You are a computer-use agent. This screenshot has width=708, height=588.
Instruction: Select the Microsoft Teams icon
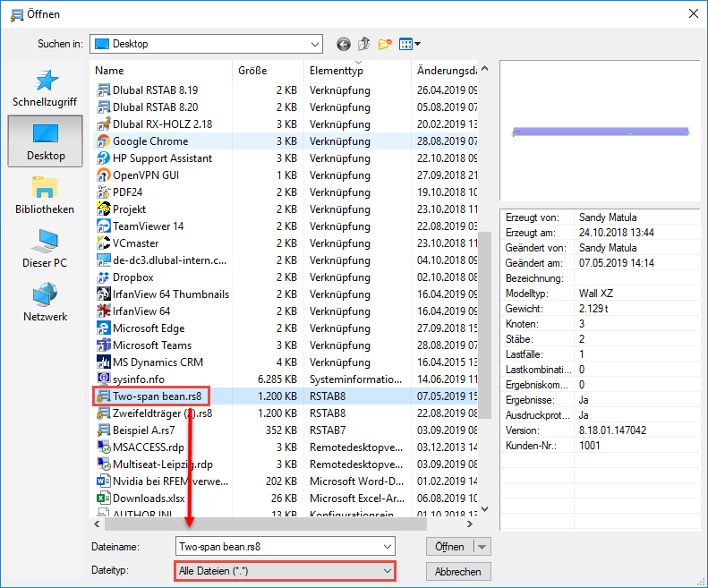tap(104, 345)
